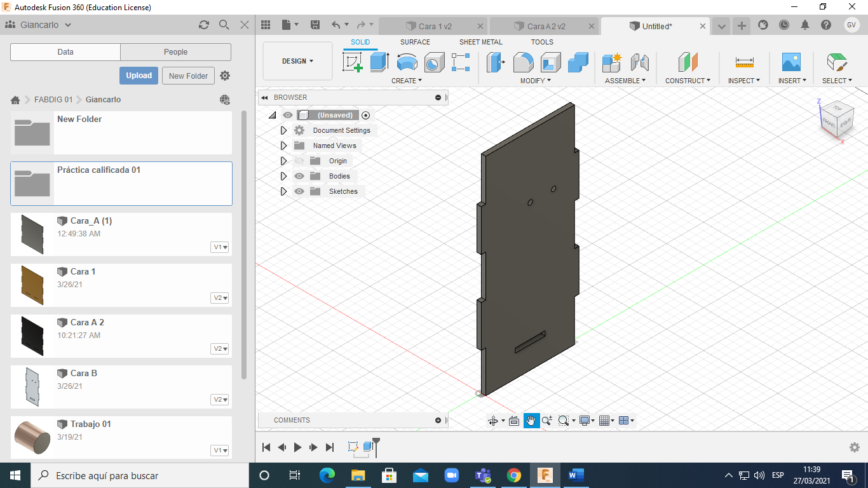Open the Cara B file thumbnail
Image resolution: width=868 pixels, height=488 pixels.
click(32, 386)
